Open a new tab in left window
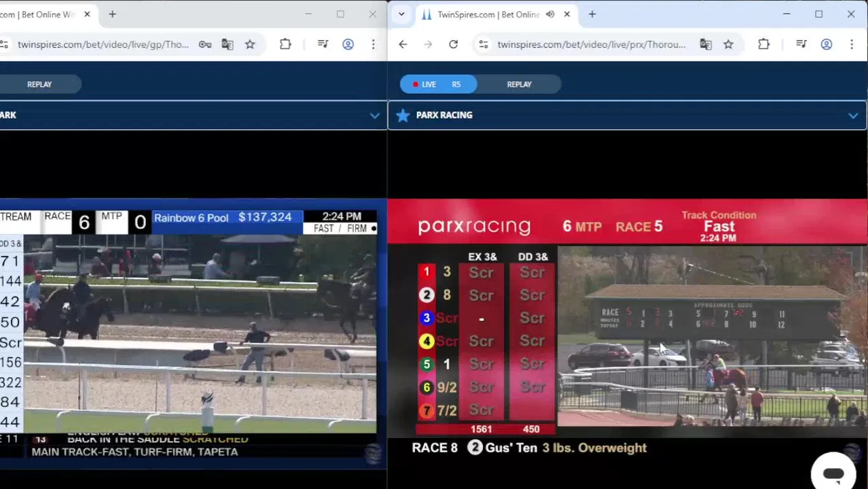Image resolution: width=868 pixels, height=489 pixels. click(113, 14)
